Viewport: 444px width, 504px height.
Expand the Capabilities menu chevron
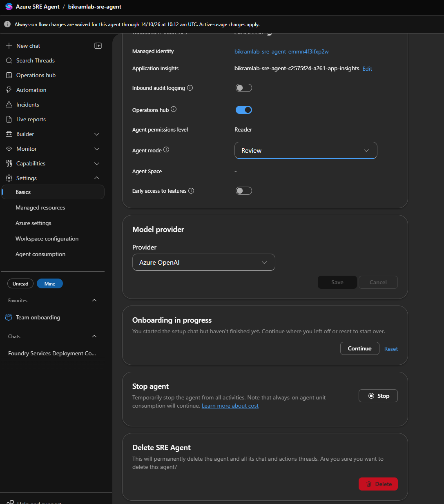97,163
